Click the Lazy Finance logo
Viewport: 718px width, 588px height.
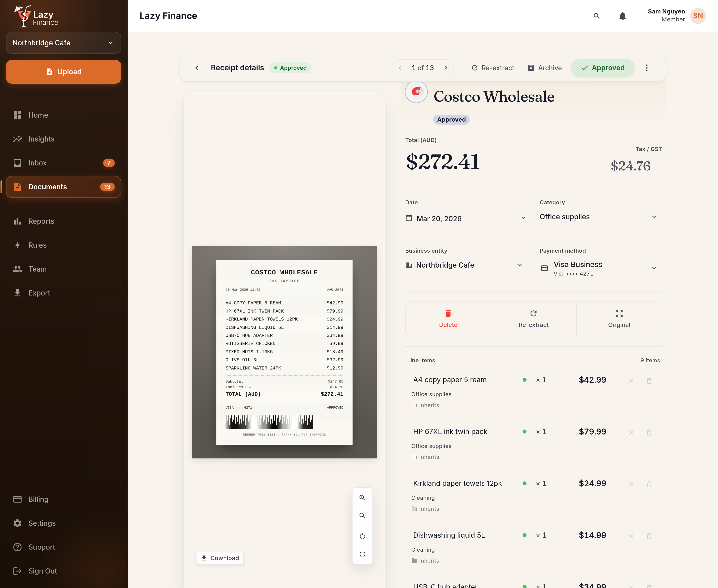point(36,16)
